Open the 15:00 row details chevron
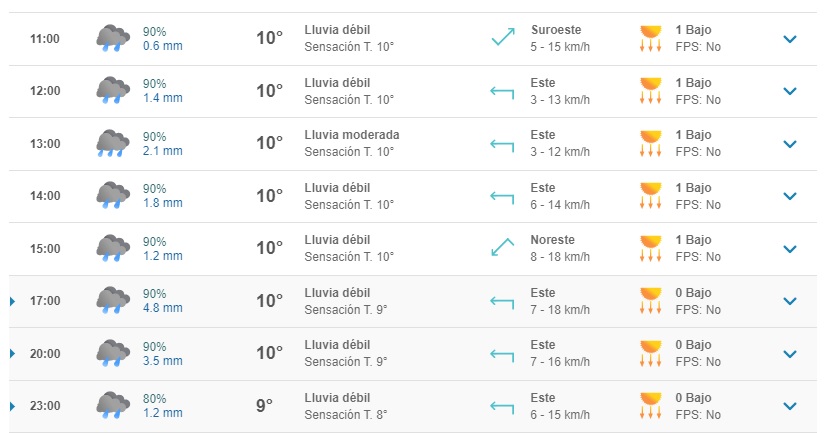829x433 pixels. pyautogui.click(x=790, y=249)
